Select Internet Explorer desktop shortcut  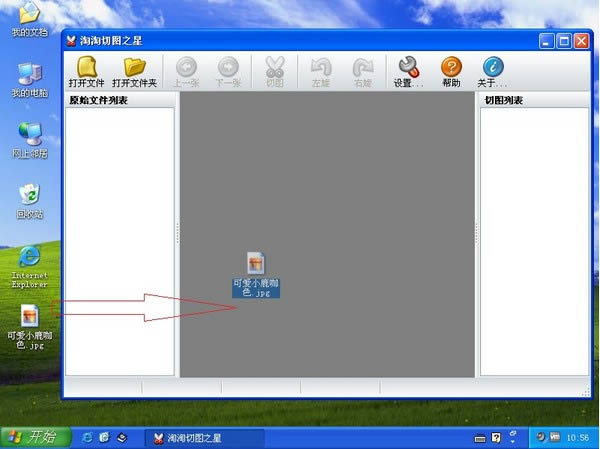[29, 267]
